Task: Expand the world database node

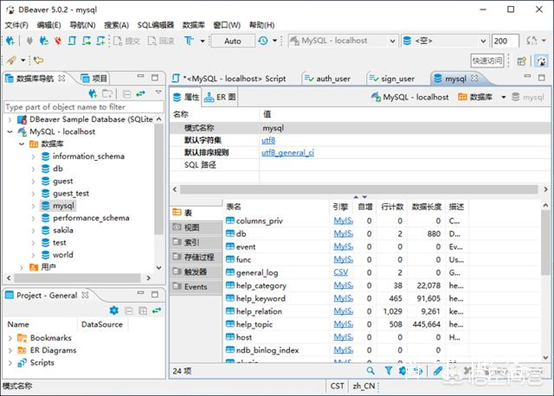Action: point(33,255)
